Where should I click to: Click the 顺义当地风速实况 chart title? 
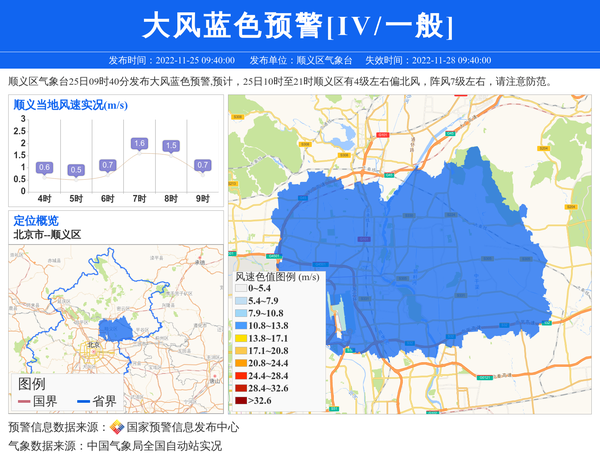(x=70, y=104)
